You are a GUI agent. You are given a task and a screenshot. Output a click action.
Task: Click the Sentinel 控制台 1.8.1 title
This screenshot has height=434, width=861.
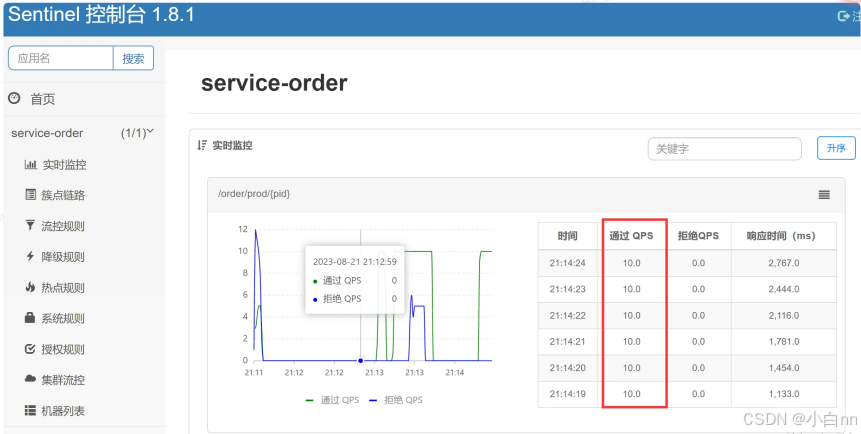point(102,14)
